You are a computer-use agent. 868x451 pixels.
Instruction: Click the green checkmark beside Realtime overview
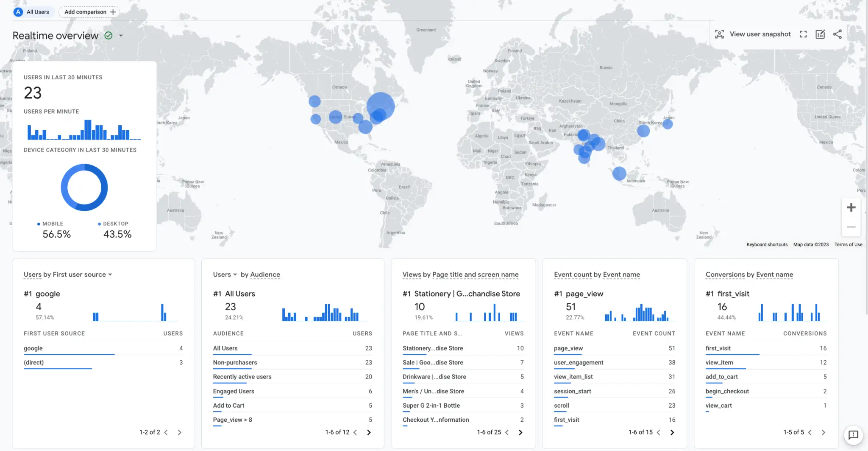pos(108,35)
